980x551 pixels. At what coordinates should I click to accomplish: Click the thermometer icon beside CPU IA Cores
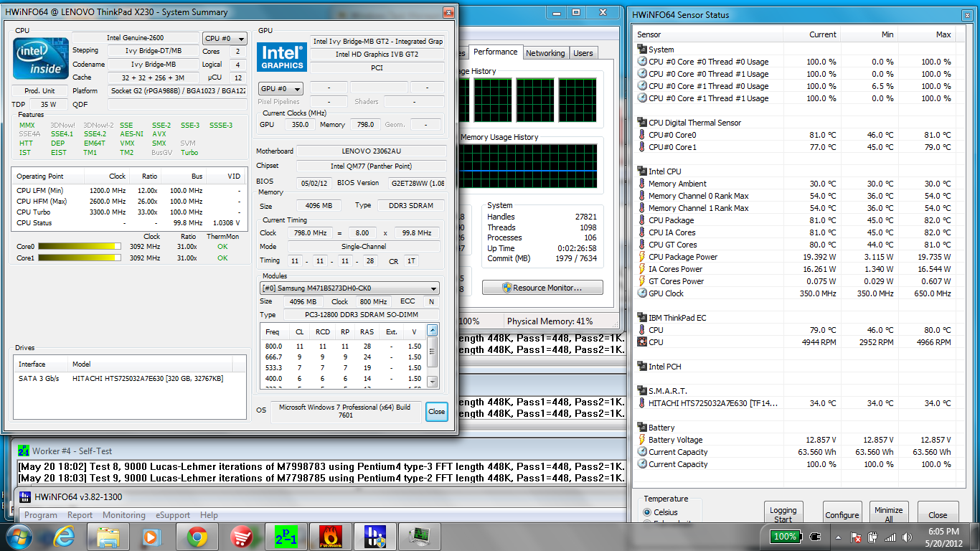[x=642, y=232]
